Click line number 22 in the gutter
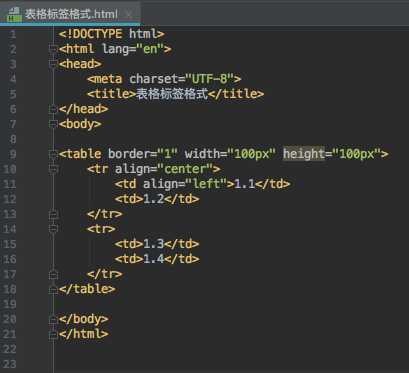Screen dimensions: 409x373 coord(9,349)
